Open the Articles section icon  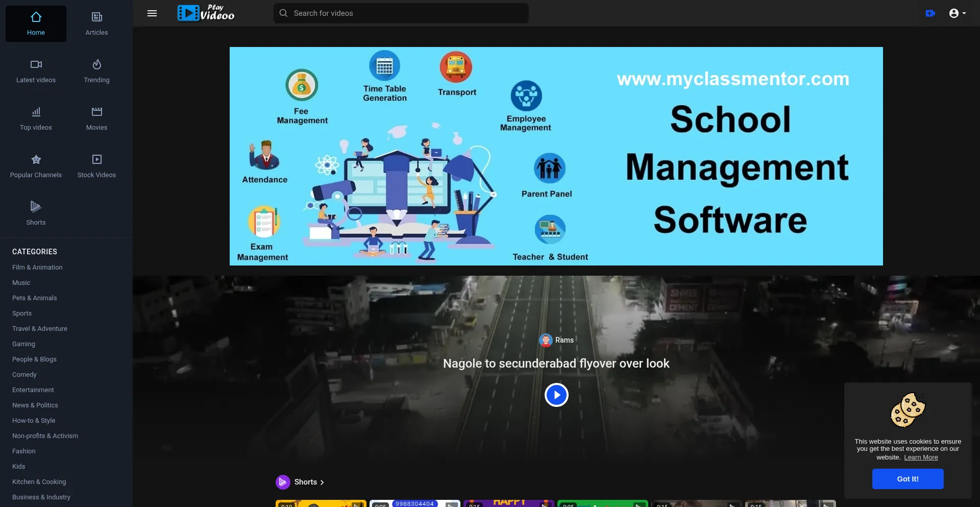pyautogui.click(x=96, y=17)
